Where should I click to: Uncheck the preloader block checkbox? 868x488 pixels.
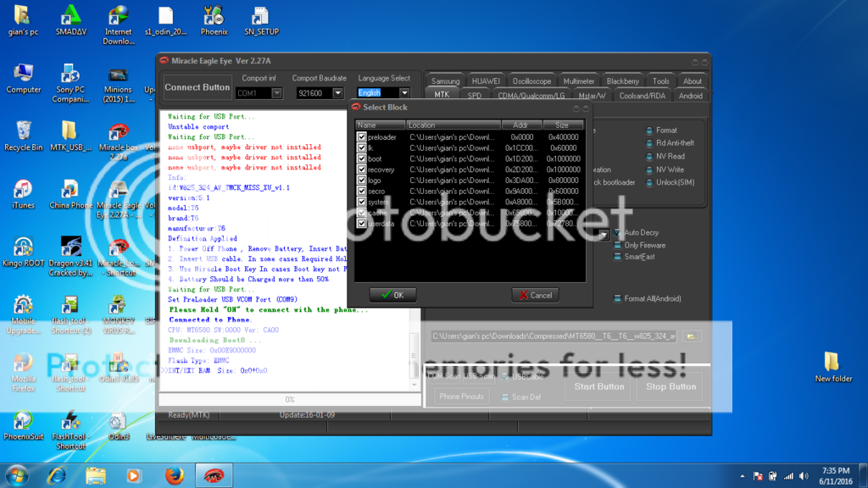tap(362, 137)
